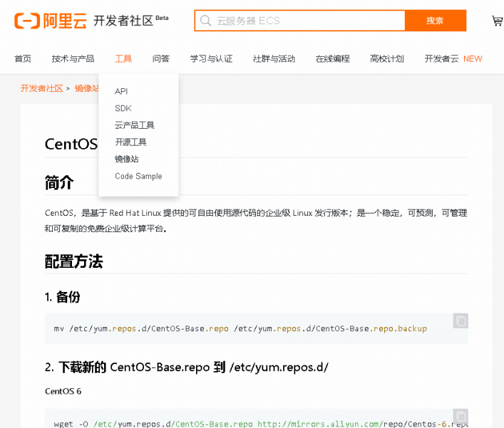Click the CentOS 6 label
This screenshot has width=504, height=428.
tap(63, 392)
